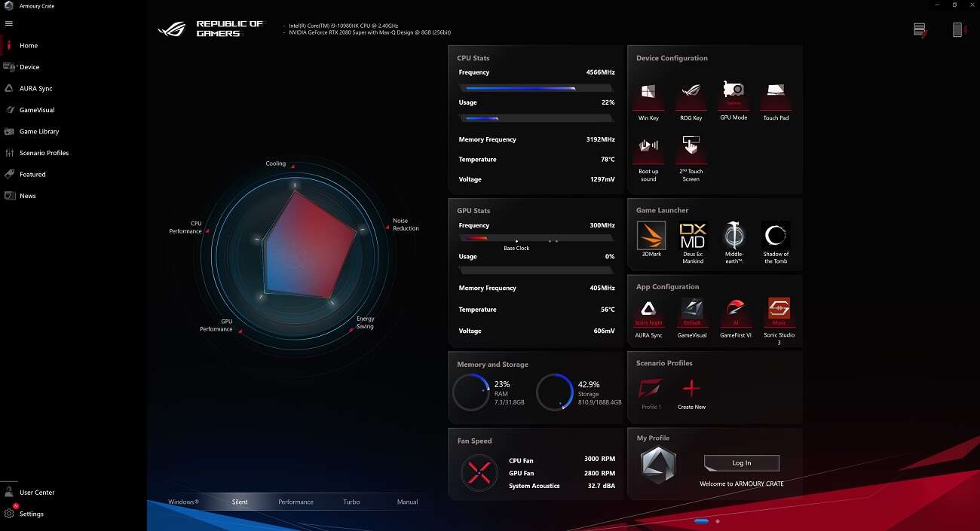Screen dimensions: 980x531
Task: Open GameFirst VI app icon
Action: click(735, 310)
